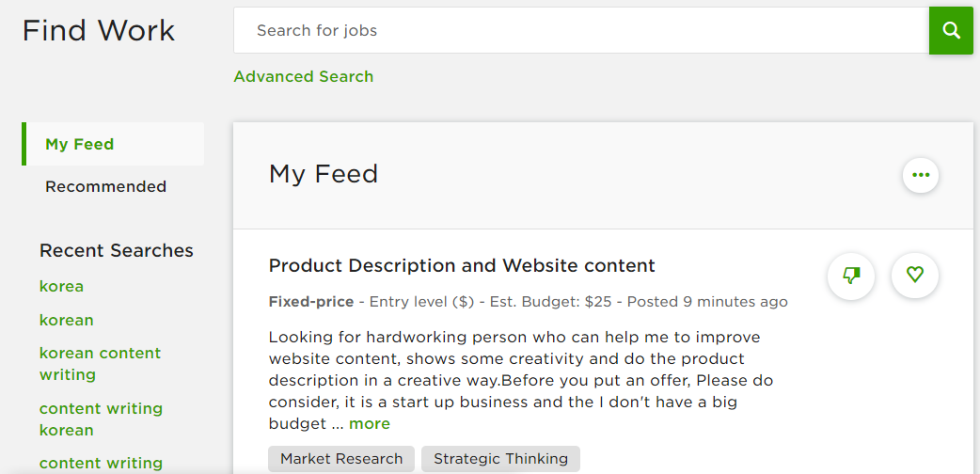Click the Recent Searches section heading
980x474 pixels.
(x=117, y=250)
